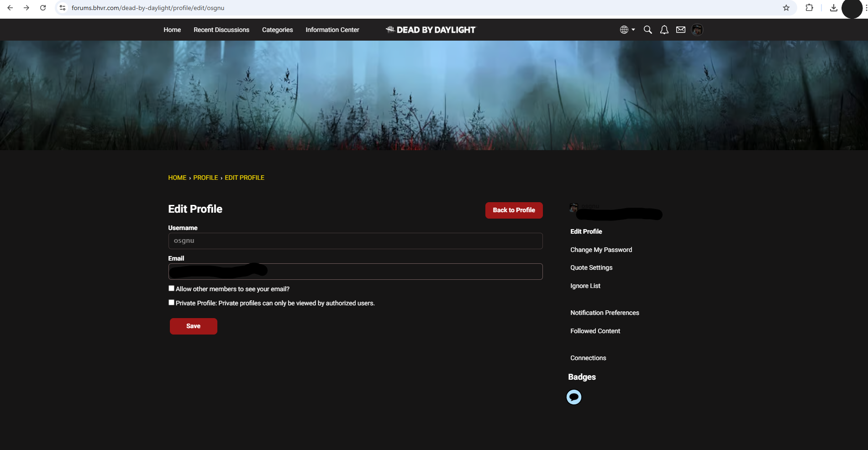Open the forum search magnifier icon
Screen dimensions: 868x450
[x=647, y=30]
